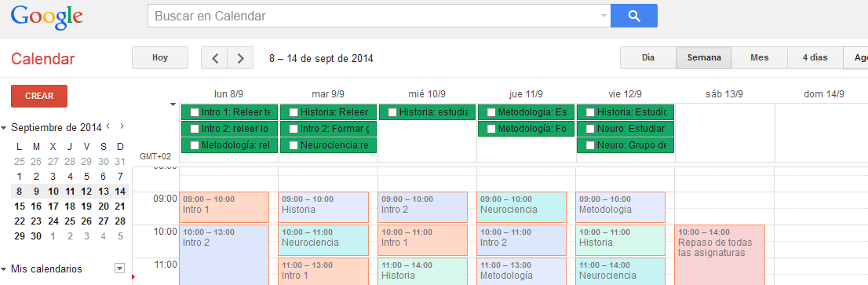
Task: Collapse the Mis calendarios section
Action: point(5,269)
